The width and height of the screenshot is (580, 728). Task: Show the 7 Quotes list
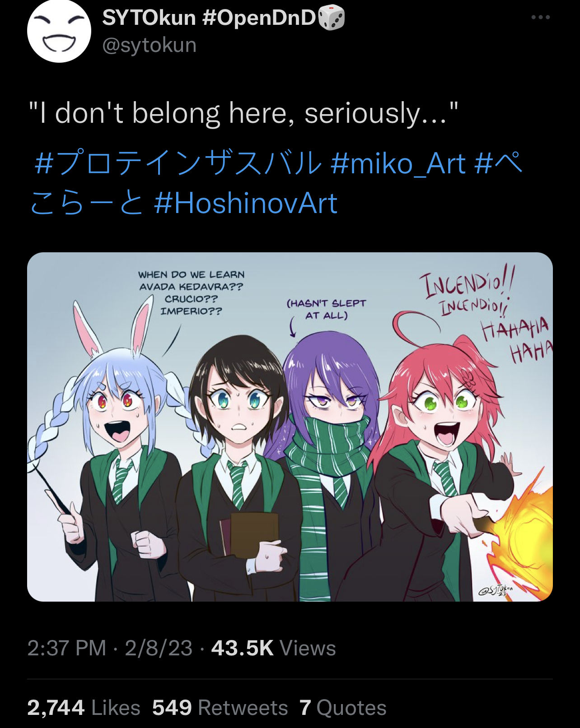[343, 708]
